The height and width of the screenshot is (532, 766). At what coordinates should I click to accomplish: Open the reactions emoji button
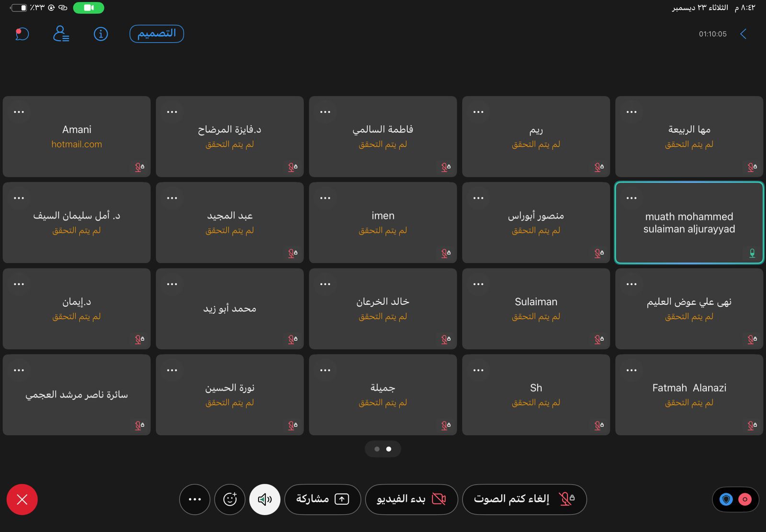[230, 499]
